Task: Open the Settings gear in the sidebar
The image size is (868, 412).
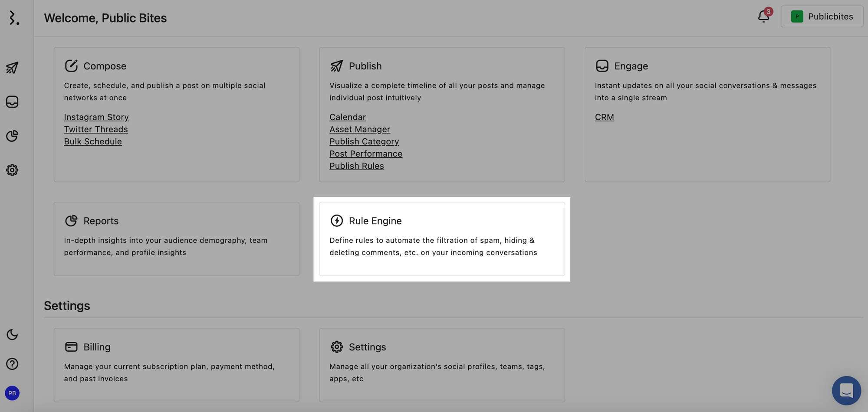Action: pos(12,170)
